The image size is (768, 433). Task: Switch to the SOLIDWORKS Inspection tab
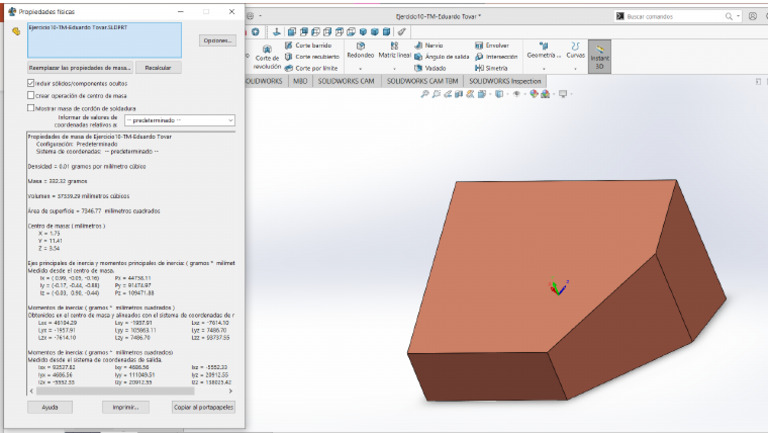[x=503, y=80]
